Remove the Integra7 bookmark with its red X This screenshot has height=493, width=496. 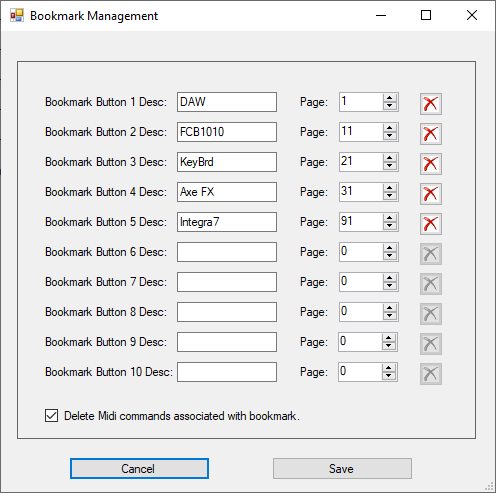point(431,224)
